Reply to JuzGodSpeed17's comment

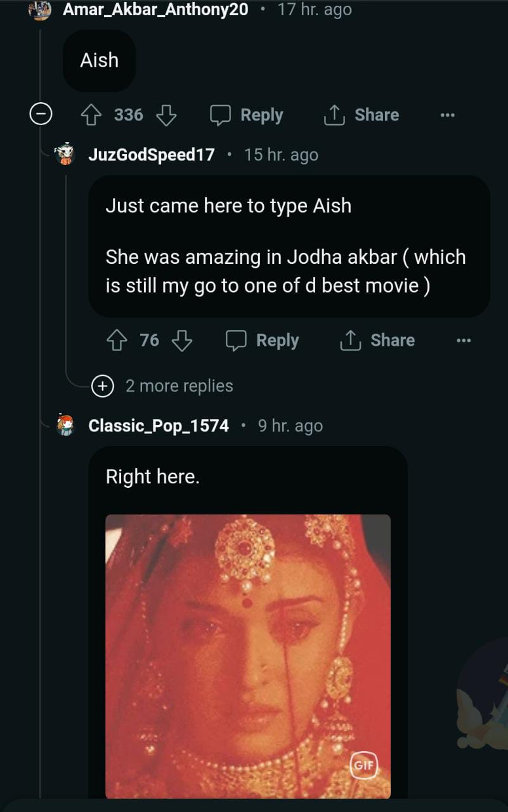pyautogui.click(x=263, y=341)
